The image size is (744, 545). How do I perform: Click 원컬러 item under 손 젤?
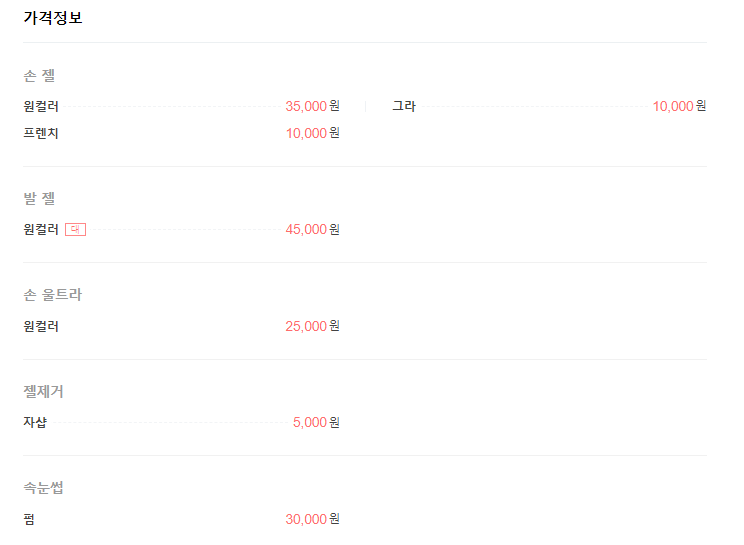point(41,106)
